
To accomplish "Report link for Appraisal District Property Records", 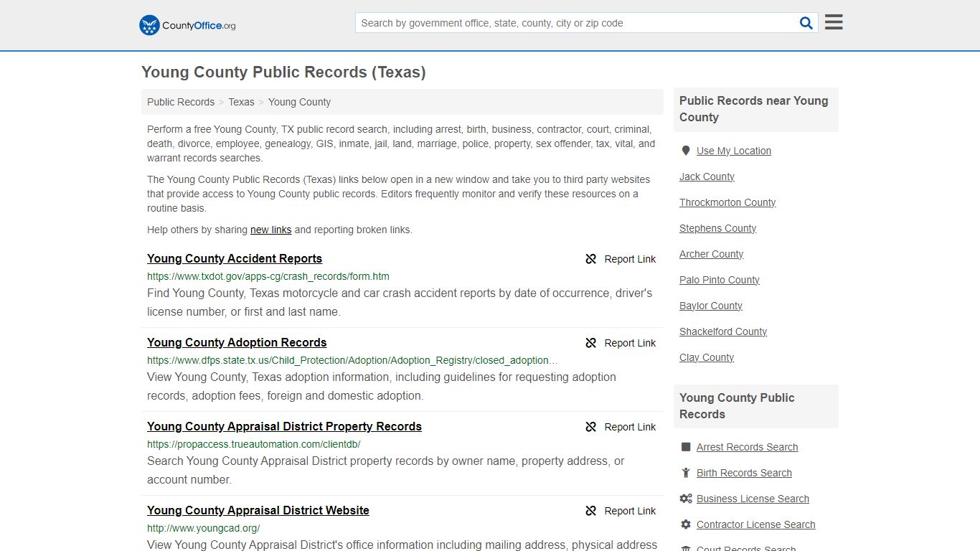I will 630,427.
